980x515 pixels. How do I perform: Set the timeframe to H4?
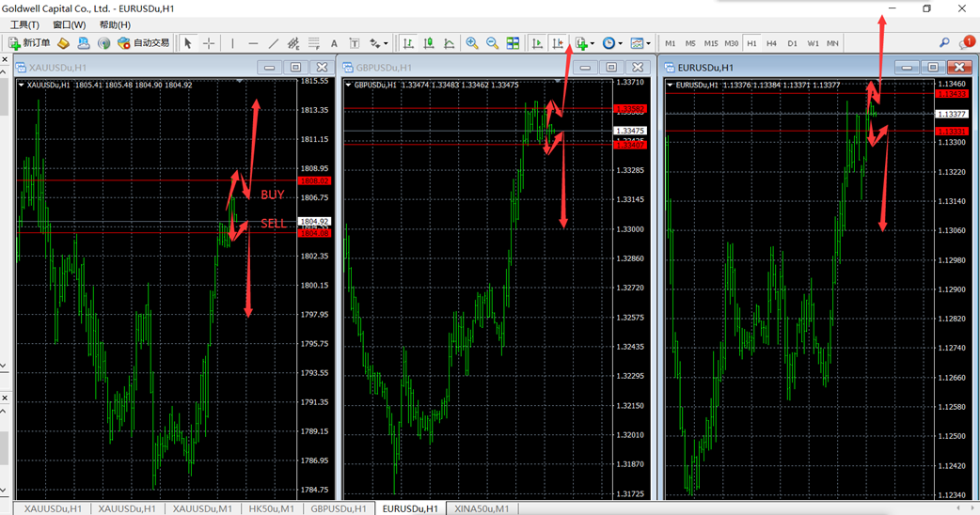pyautogui.click(x=771, y=43)
